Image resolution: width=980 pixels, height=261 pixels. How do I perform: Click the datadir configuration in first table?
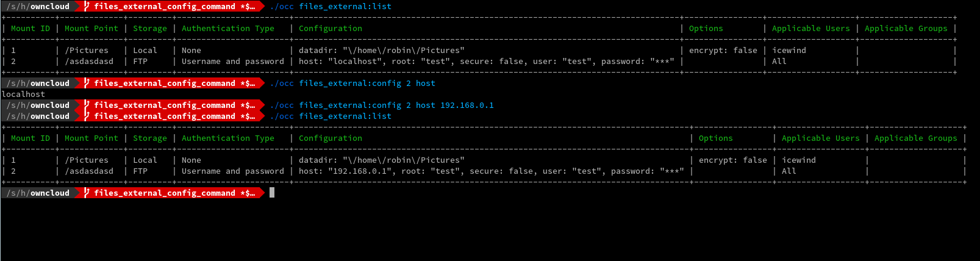click(x=382, y=50)
